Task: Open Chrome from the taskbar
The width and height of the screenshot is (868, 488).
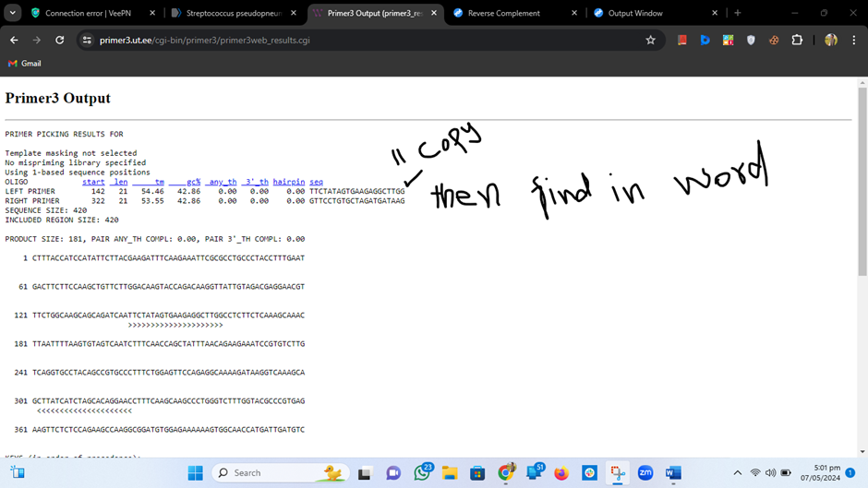Action: coord(505,473)
